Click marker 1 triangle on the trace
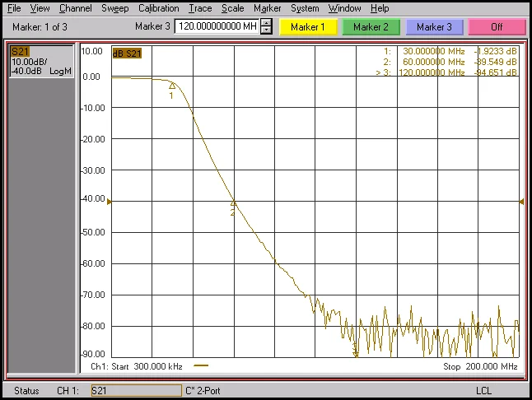The height and width of the screenshot is (400, 532). [172, 86]
